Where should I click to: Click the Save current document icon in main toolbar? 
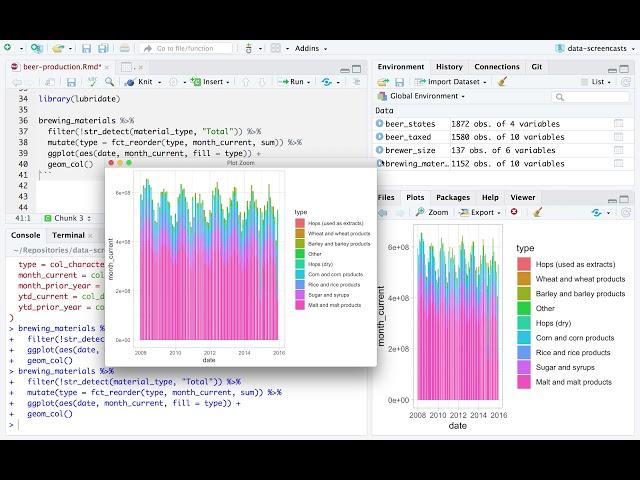(86, 49)
